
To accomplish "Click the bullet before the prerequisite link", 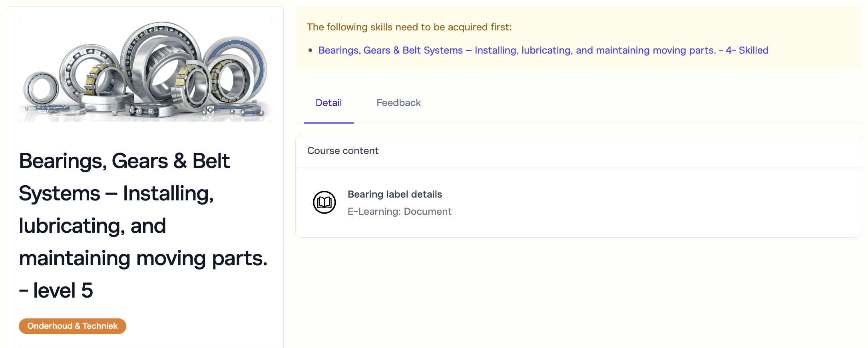I will pos(310,50).
